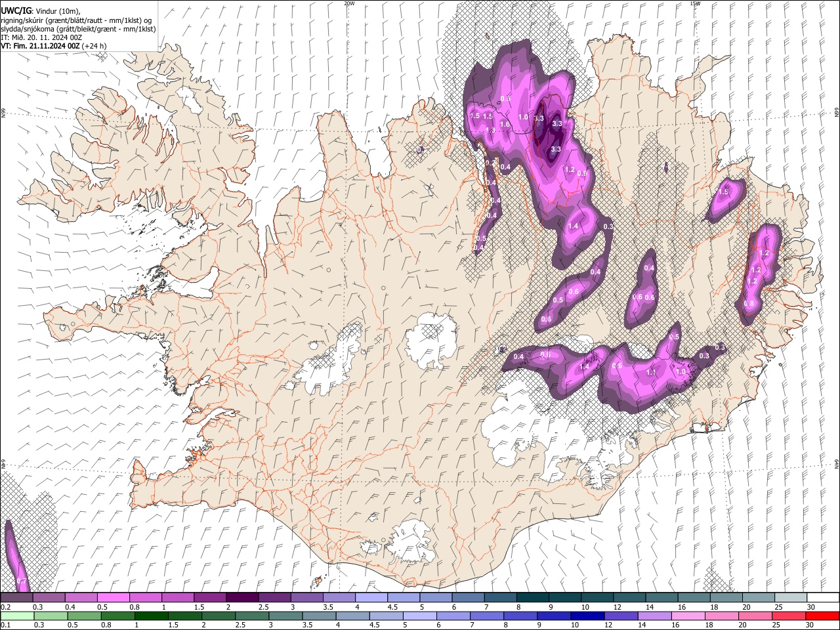Click the '1.6' precipitation value on map

tap(505, 124)
